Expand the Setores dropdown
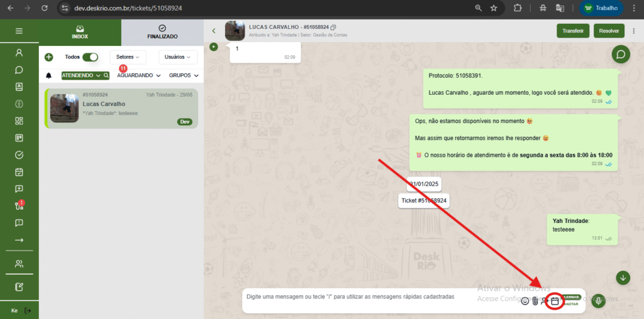Image resolution: width=644 pixels, height=319 pixels. [128, 57]
